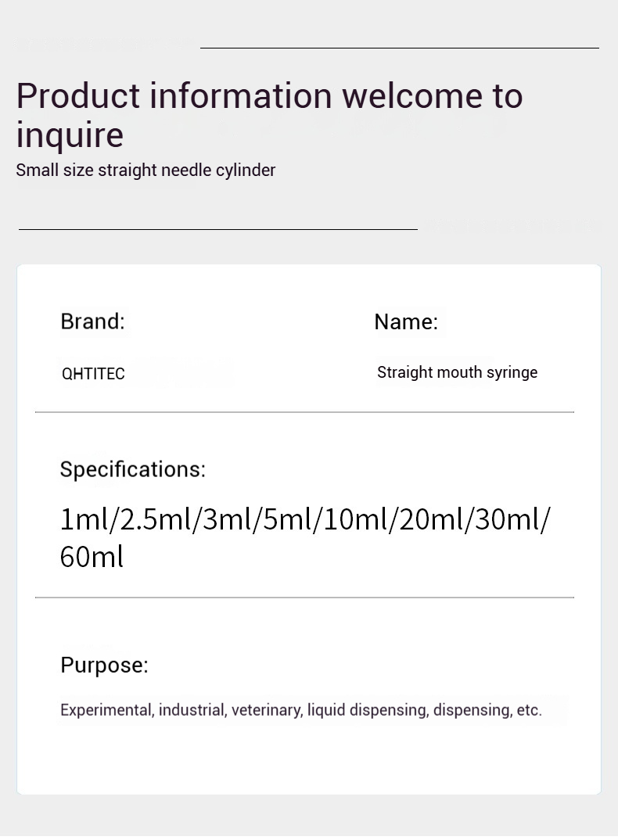Click the 'Product information welcome to inquire' heading

click(x=269, y=115)
